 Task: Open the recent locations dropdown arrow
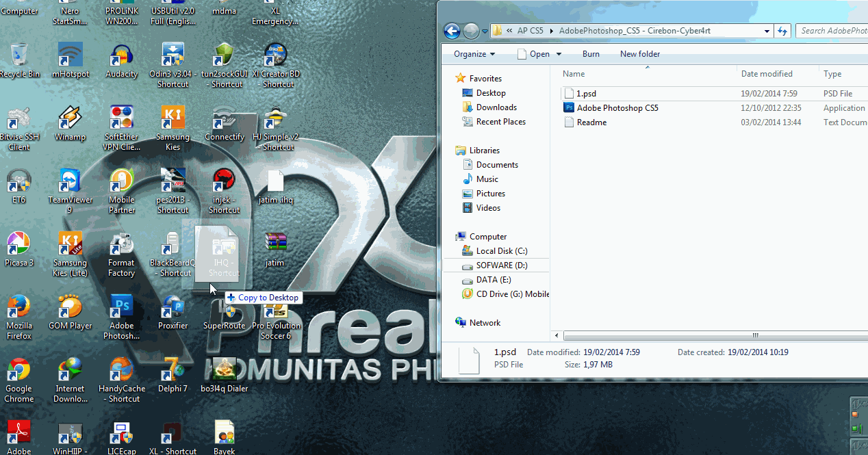click(x=485, y=31)
